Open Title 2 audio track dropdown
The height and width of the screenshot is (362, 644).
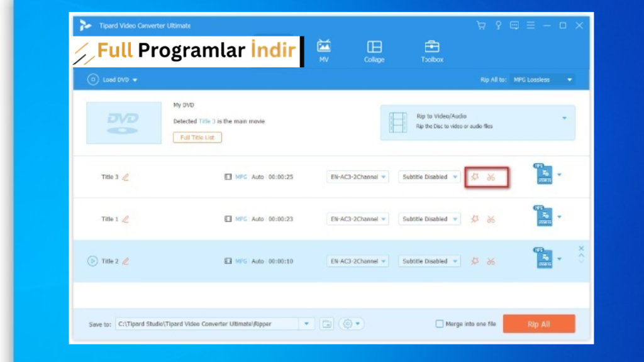(357, 261)
